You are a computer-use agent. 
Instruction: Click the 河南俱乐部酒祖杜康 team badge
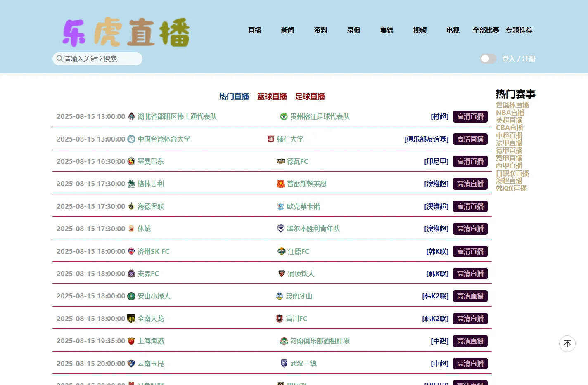[x=284, y=341]
